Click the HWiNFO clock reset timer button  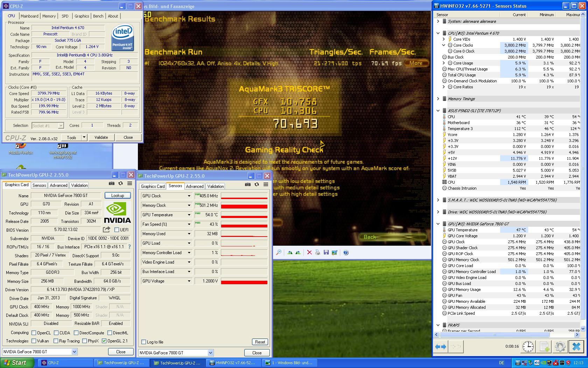pos(528,347)
